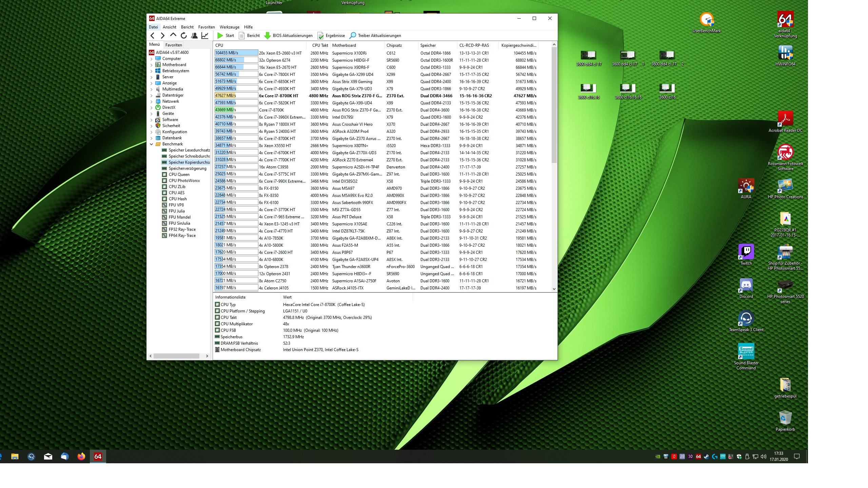The width and height of the screenshot is (868, 488).
Task: Open Firefox from the taskbar
Action: click(81, 456)
